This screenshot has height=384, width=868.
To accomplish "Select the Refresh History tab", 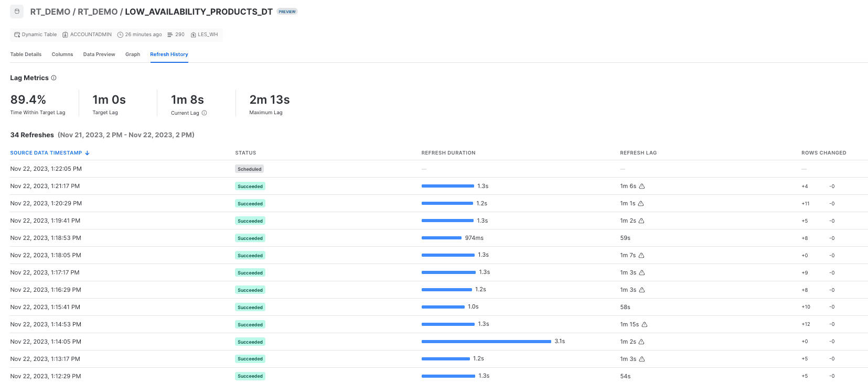I will [x=169, y=54].
